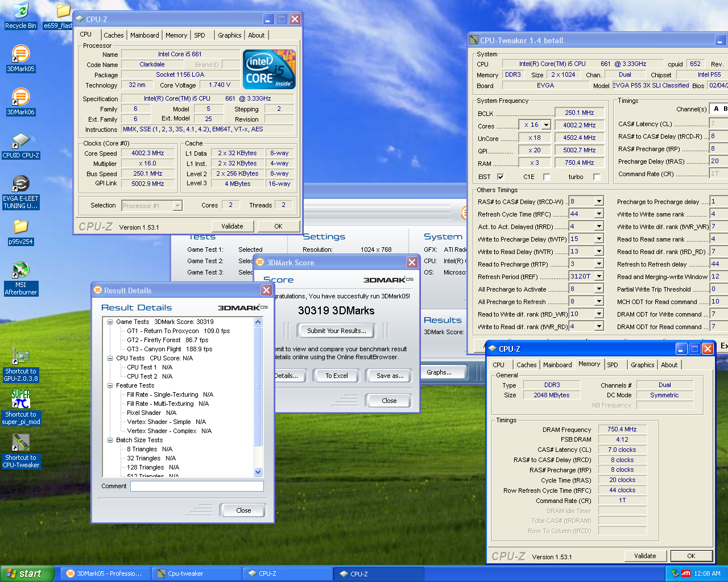
Task: Click the Close button in Result Details
Action: 243,510
